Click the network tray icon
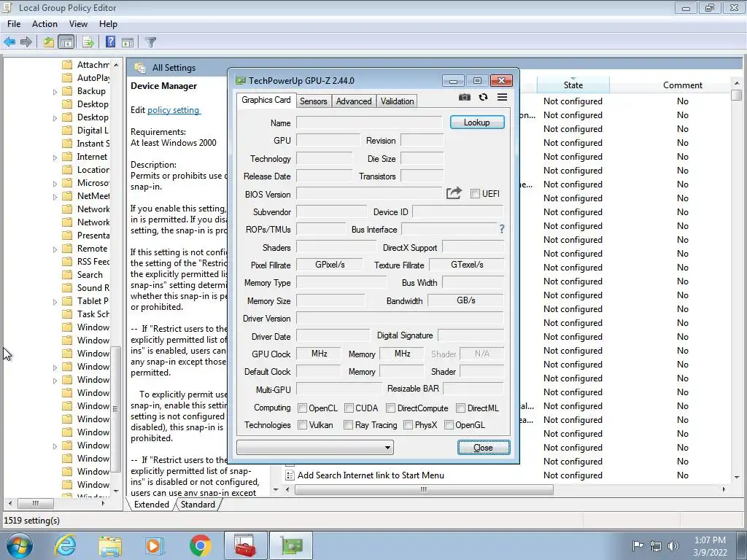The width and height of the screenshot is (747, 560). point(656,546)
